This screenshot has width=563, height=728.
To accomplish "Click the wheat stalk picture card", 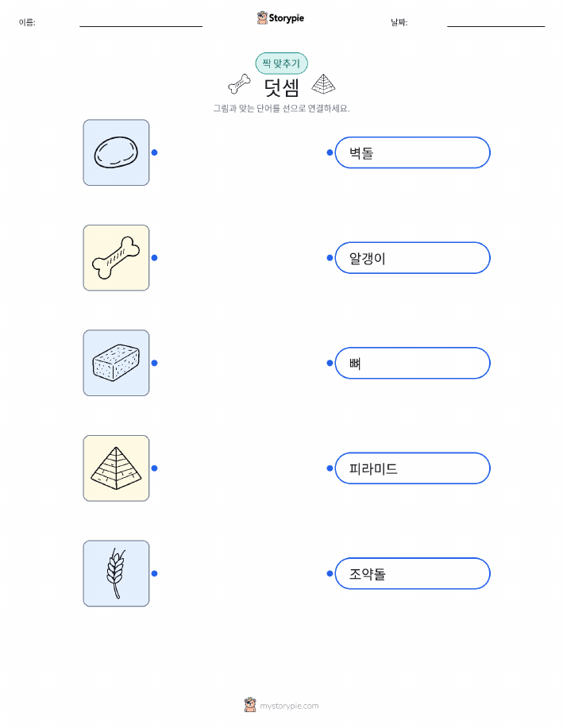I will (116, 573).
